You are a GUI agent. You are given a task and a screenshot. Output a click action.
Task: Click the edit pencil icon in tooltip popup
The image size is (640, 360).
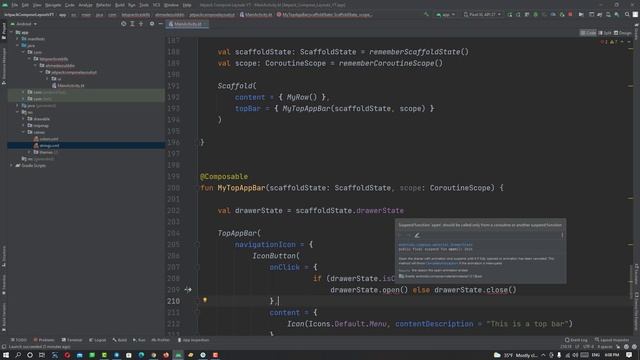(417, 235)
